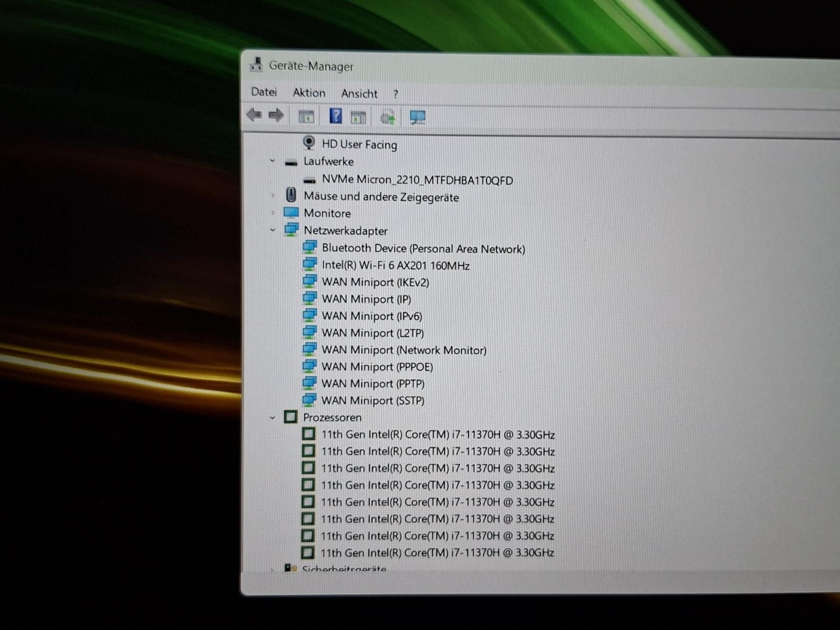The height and width of the screenshot is (630, 840).
Task: Click the update driver toolbar icon
Action: point(388,118)
